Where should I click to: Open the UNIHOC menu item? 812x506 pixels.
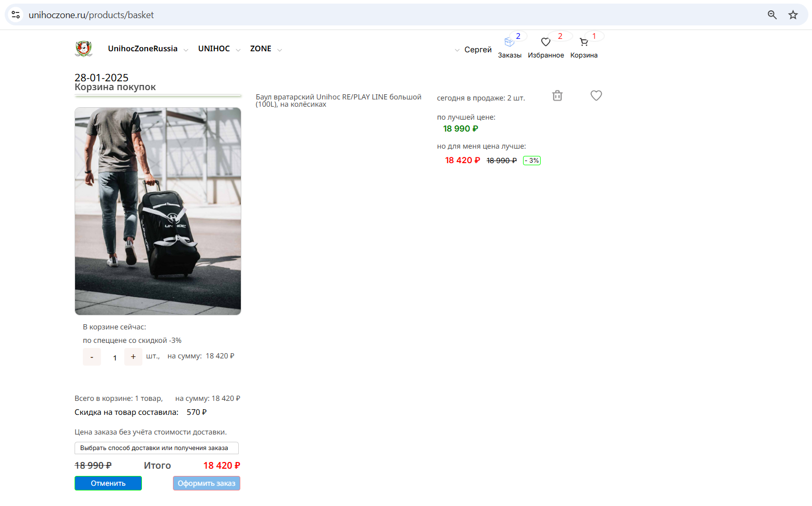pos(214,49)
